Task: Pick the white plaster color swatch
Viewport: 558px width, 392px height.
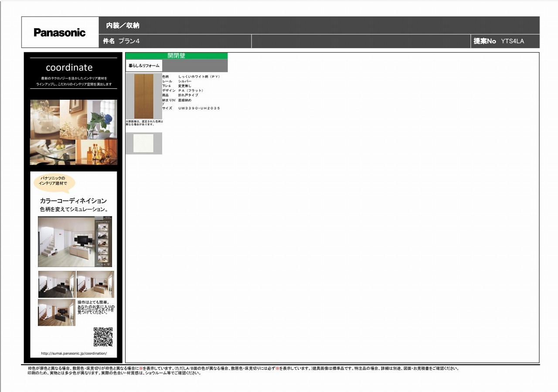Action: 143,143
